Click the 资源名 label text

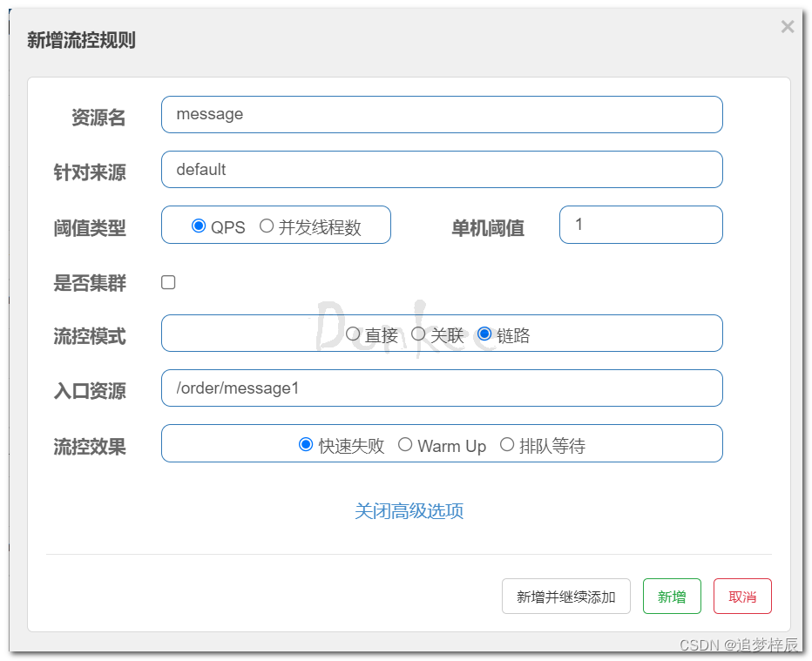[x=98, y=118]
